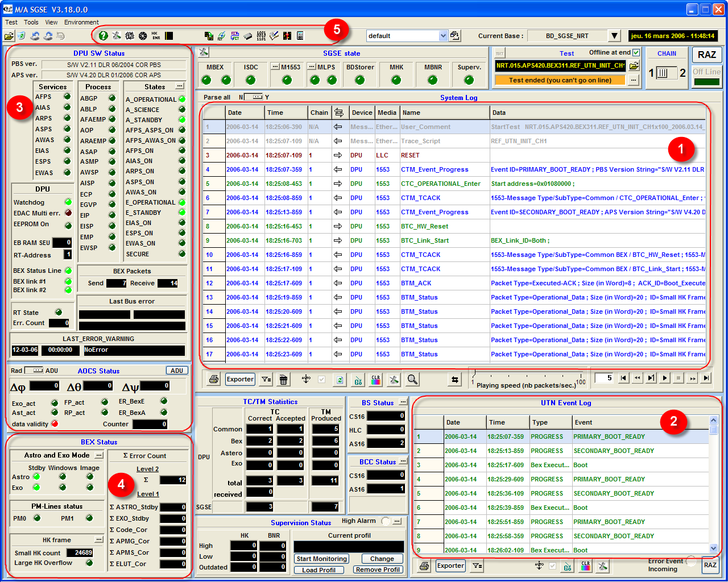Expand the Current Base BD_SGSE_NRT dropdown
This screenshot has height=582, width=728.
pyautogui.click(x=614, y=36)
